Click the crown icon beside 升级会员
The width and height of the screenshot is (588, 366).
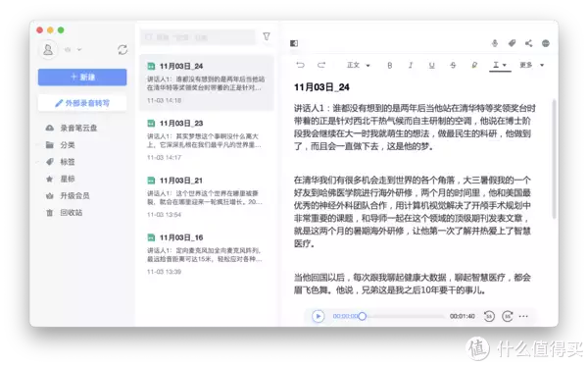[x=50, y=196]
